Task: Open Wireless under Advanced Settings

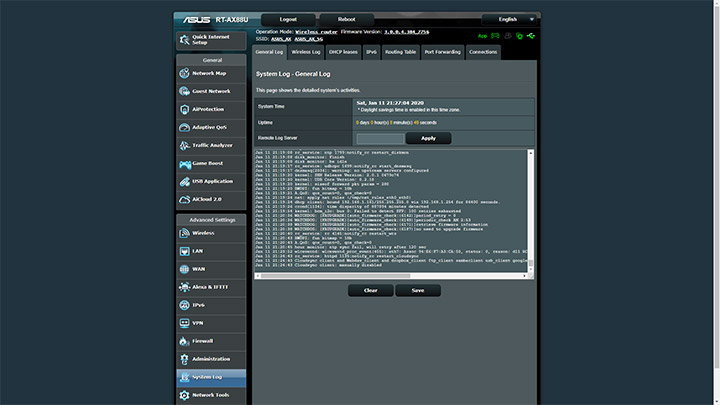Action: tap(211, 233)
